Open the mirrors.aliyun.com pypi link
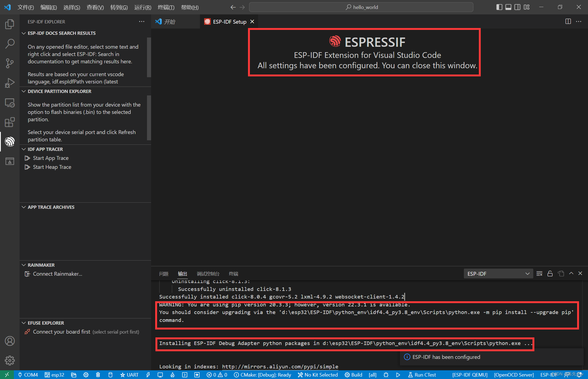The image size is (588, 379). (280, 366)
